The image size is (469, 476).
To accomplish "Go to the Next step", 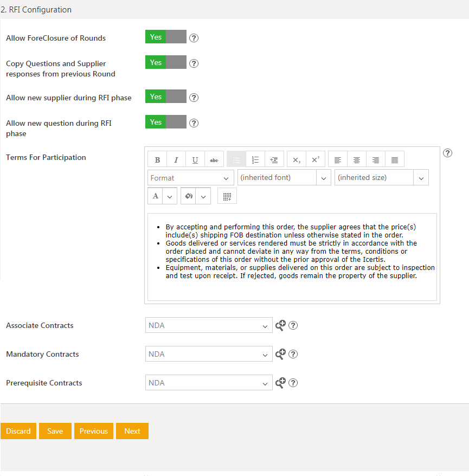I will [x=132, y=431].
